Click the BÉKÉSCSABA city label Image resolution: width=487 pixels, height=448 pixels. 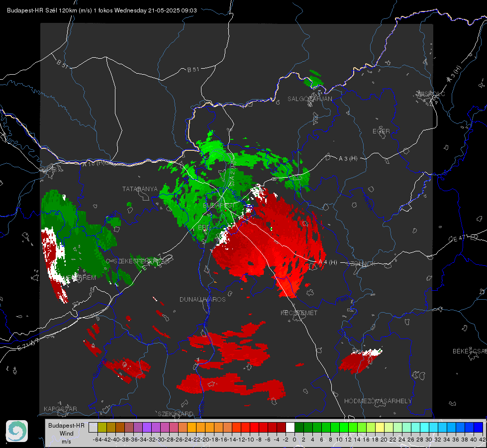(x=470, y=351)
